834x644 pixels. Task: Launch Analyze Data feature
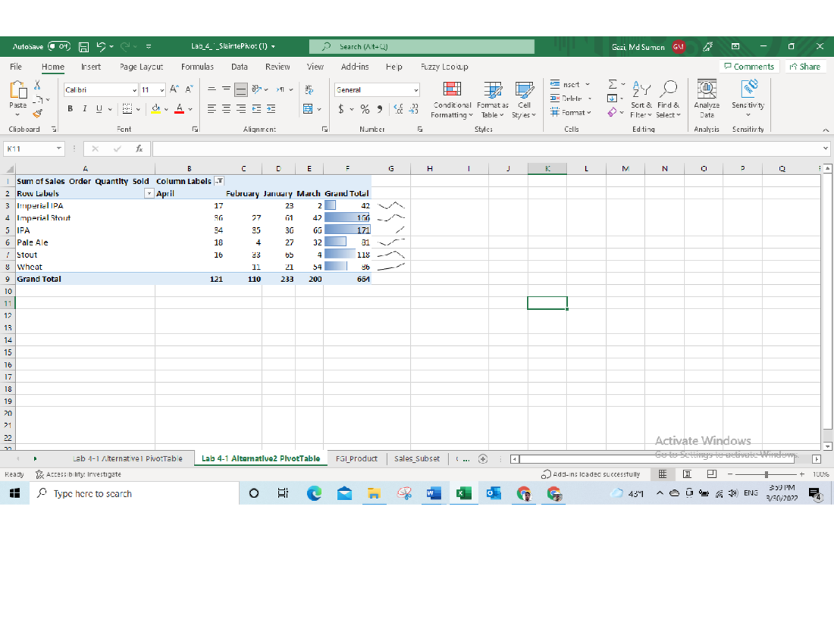tap(706, 97)
